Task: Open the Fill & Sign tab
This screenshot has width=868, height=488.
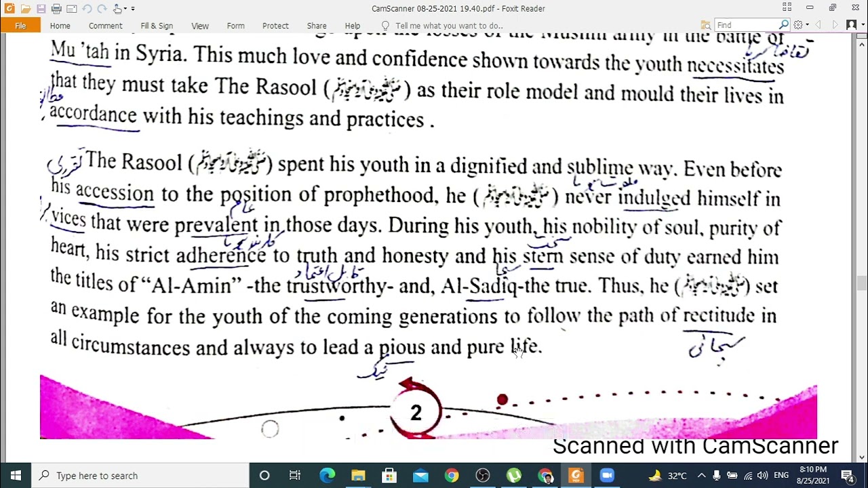Action: [157, 26]
